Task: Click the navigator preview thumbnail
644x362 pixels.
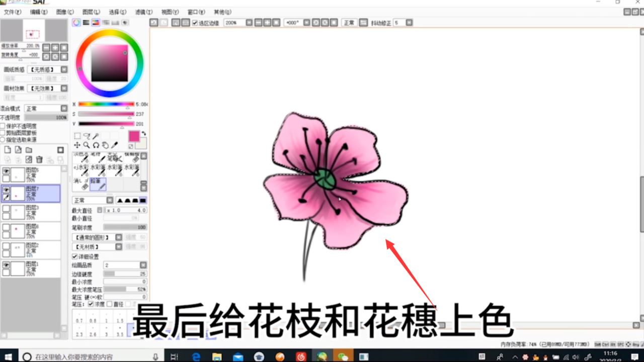Action: 34,31
